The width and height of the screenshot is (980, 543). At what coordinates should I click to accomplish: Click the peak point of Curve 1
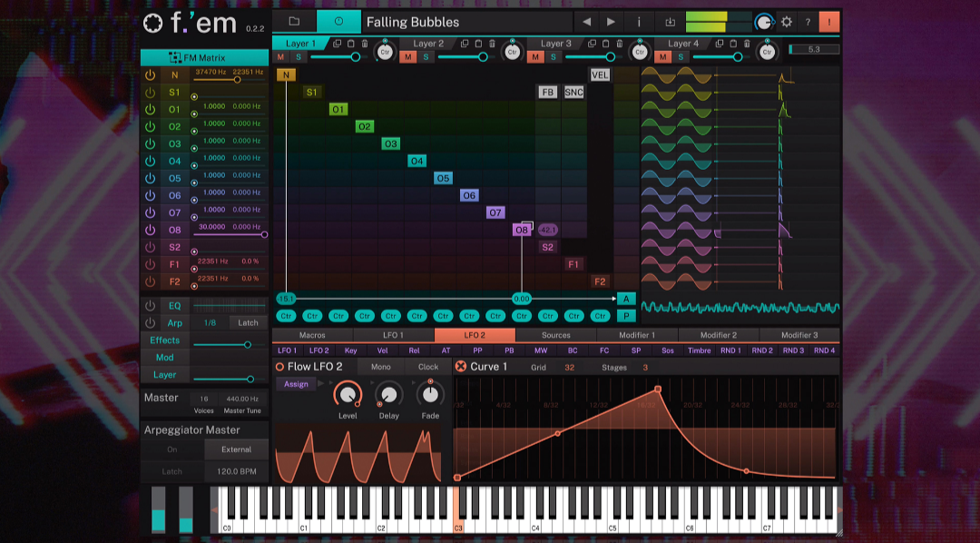tap(658, 390)
